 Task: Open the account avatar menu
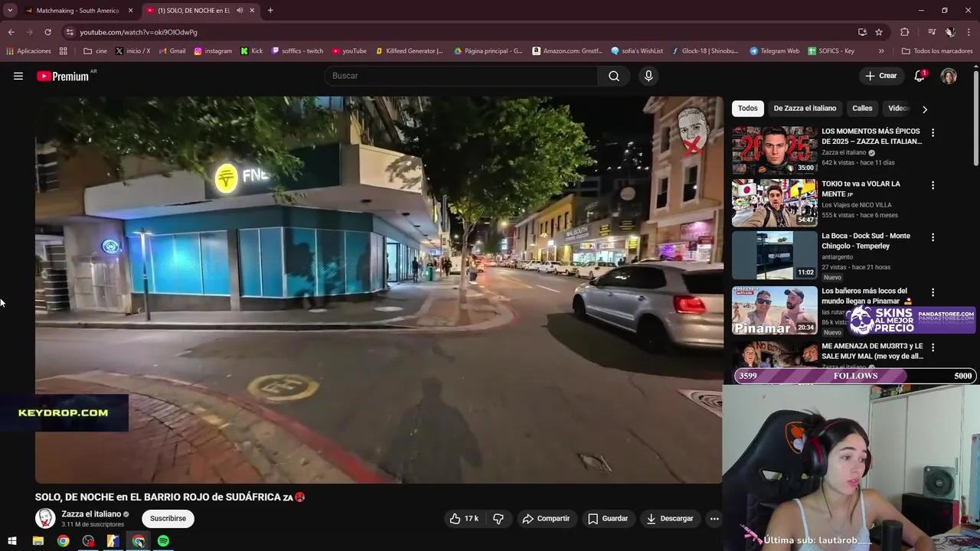(x=949, y=76)
